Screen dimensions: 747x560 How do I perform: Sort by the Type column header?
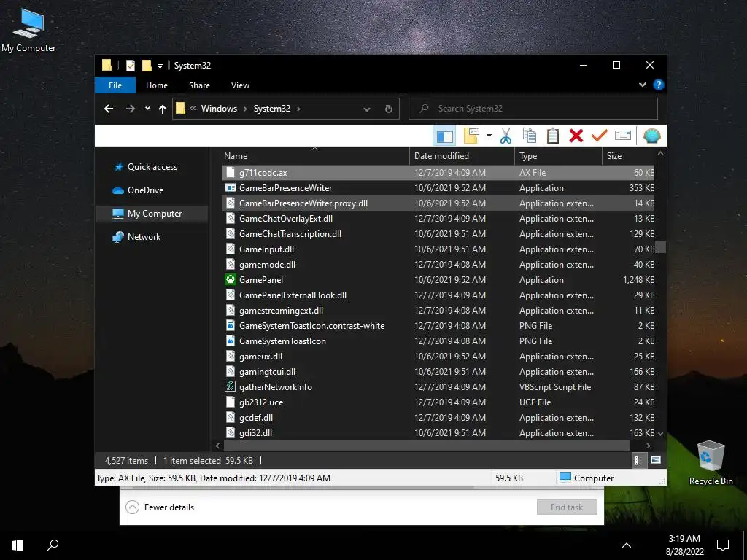[x=558, y=156]
